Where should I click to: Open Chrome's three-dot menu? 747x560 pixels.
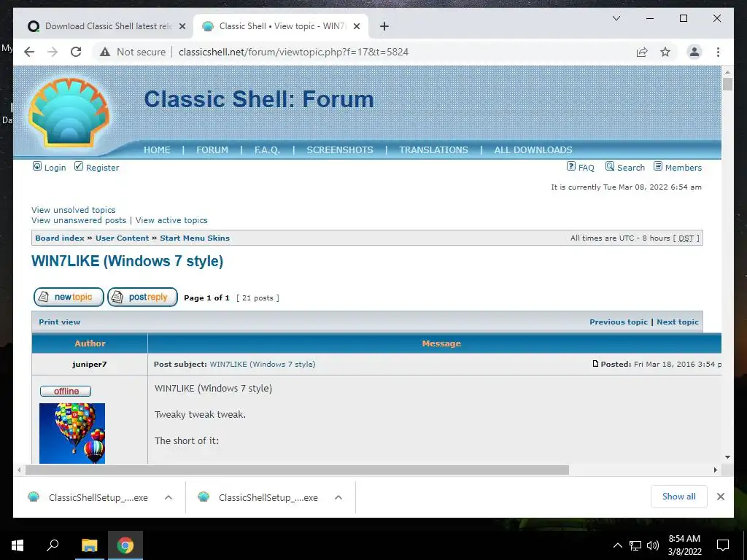(x=718, y=52)
